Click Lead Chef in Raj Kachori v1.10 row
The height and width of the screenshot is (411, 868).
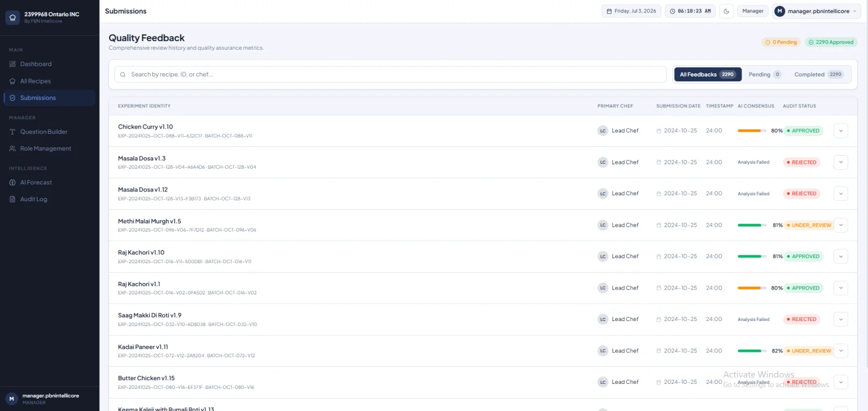pos(625,256)
